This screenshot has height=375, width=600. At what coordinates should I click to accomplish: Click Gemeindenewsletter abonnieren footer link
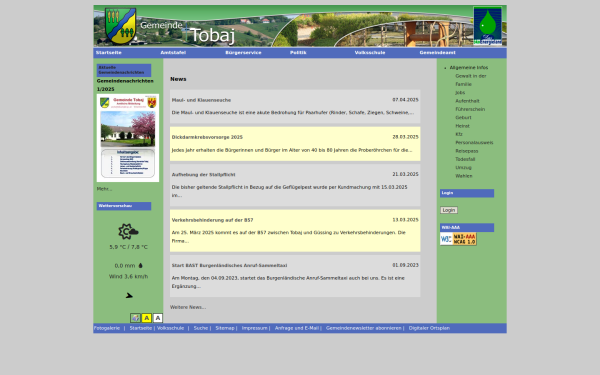[364, 328]
